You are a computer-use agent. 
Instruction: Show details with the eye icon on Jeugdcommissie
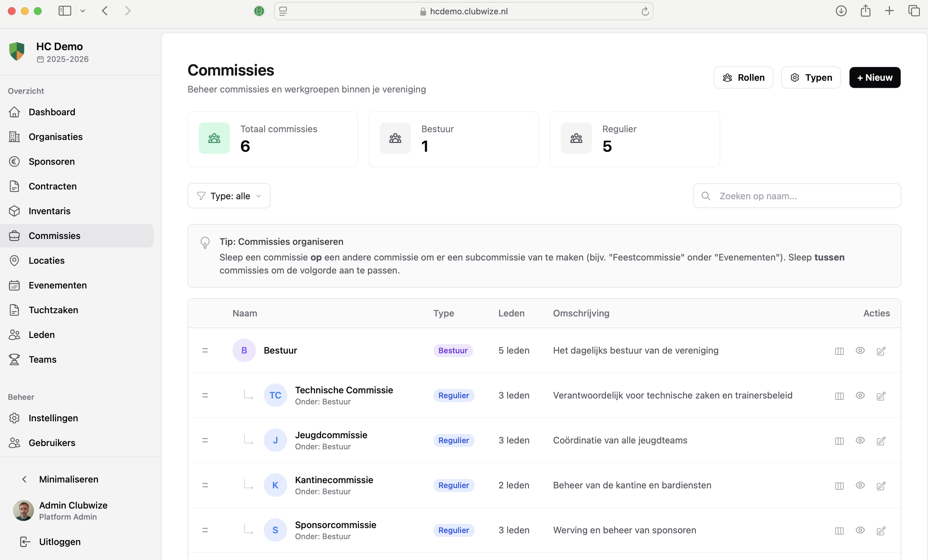click(860, 441)
